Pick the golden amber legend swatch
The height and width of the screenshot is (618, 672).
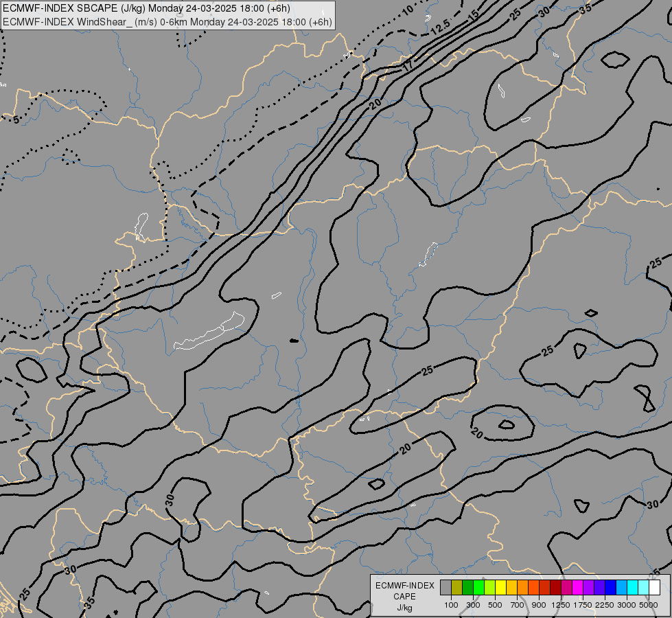pos(511,588)
